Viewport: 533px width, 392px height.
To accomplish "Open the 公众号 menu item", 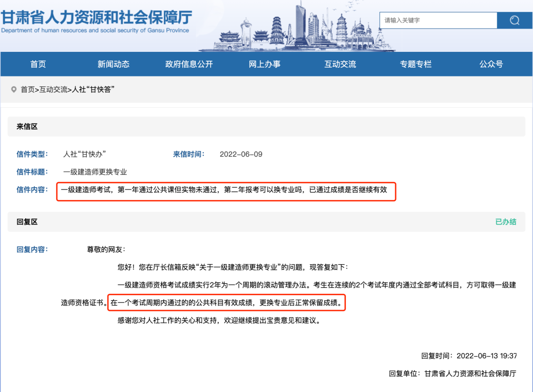I will 491,64.
